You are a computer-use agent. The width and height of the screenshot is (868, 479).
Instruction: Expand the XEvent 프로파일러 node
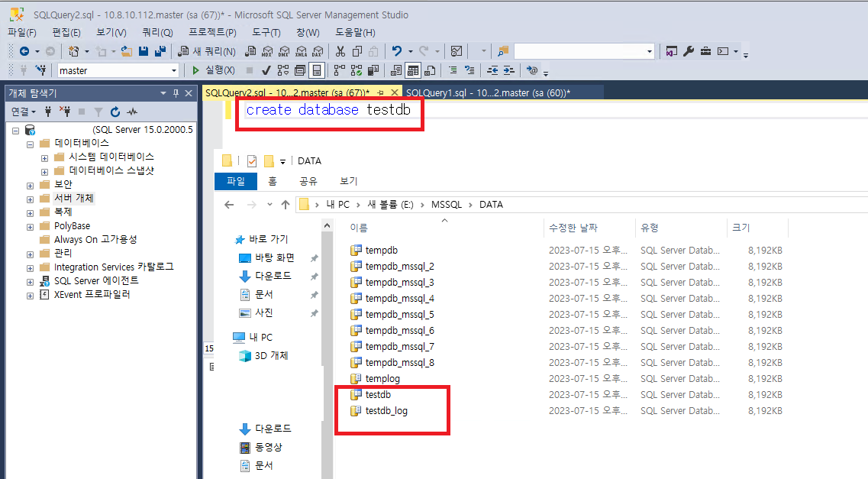[x=30, y=296]
